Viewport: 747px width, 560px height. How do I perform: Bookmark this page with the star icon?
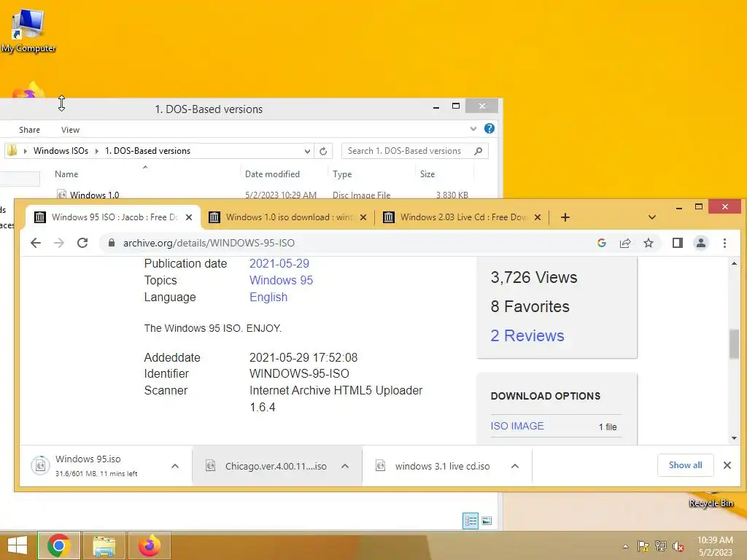click(x=649, y=243)
